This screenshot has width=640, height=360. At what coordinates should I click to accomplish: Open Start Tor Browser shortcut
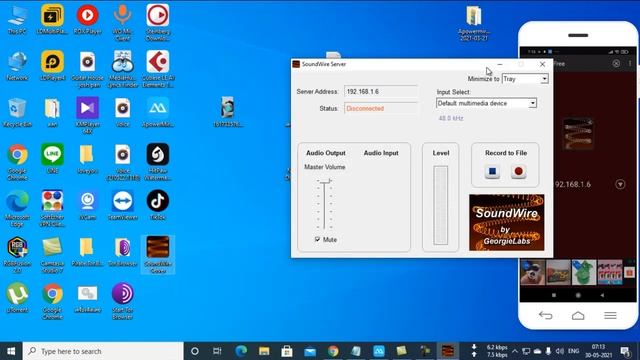pyautogui.click(x=122, y=301)
